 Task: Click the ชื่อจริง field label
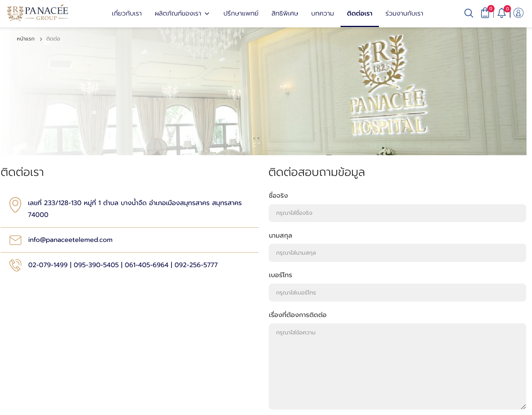pyautogui.click(x=278, y=195)
